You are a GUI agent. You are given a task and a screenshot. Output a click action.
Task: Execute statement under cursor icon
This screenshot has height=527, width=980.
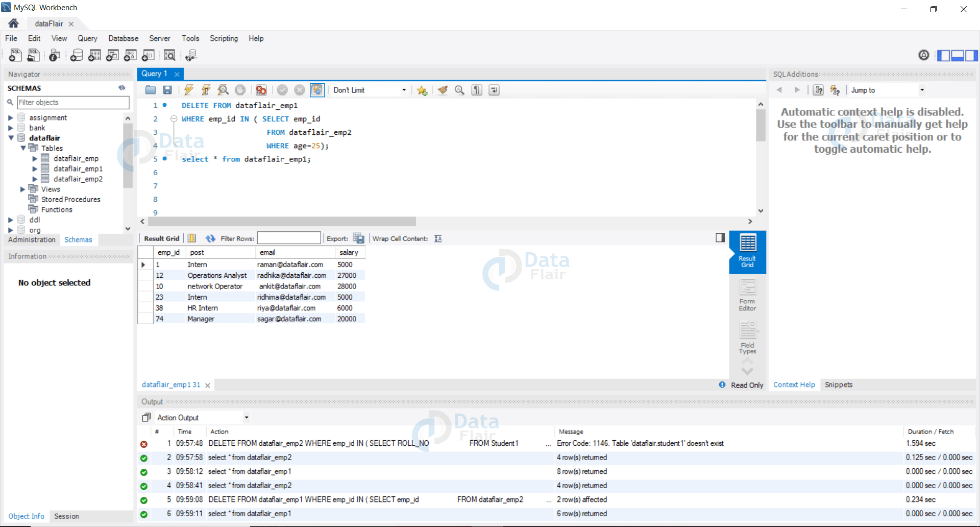point(206,90)
